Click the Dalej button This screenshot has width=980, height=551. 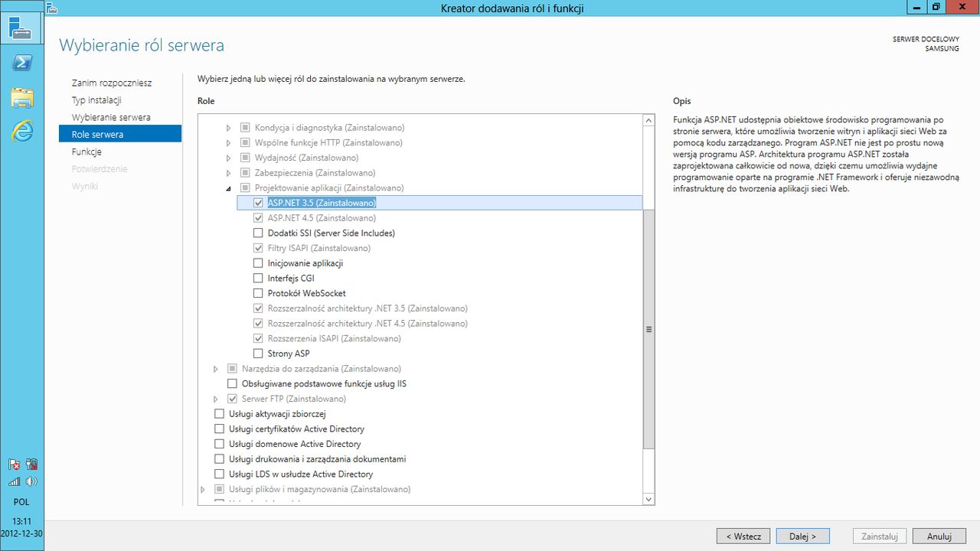click(x=802, y=536)
